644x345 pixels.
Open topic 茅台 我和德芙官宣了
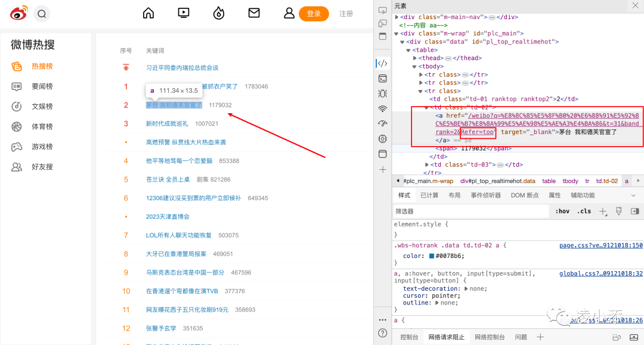[174, 105]
